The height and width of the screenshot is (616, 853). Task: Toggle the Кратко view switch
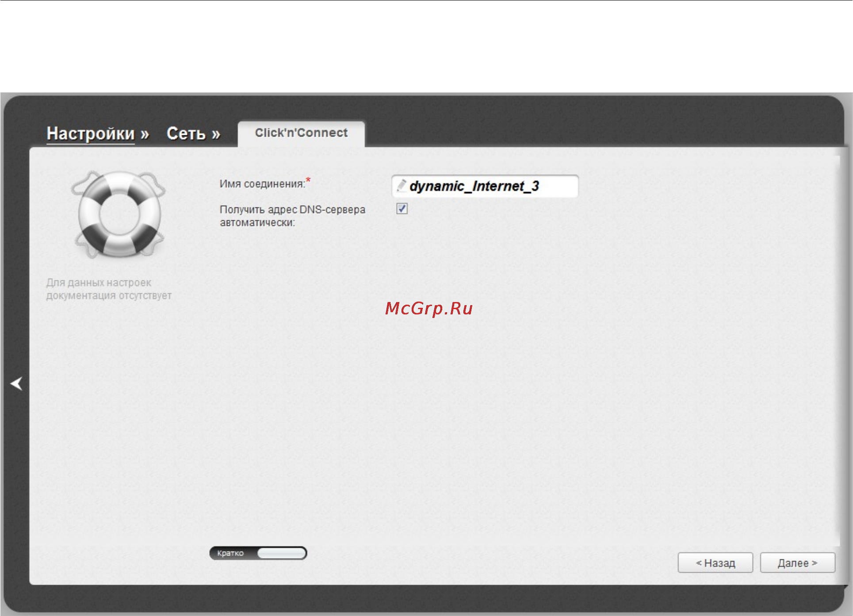pyautogui.click(x=258, y=553)
